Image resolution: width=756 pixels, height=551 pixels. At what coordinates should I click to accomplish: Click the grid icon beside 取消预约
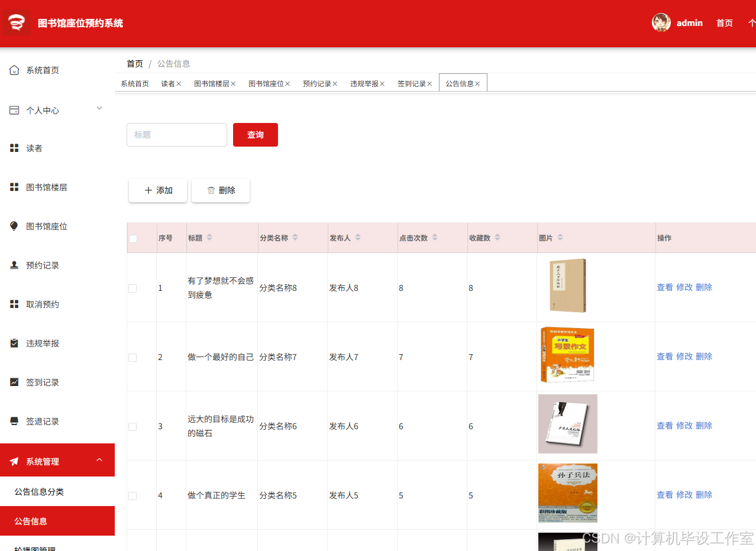14,304
